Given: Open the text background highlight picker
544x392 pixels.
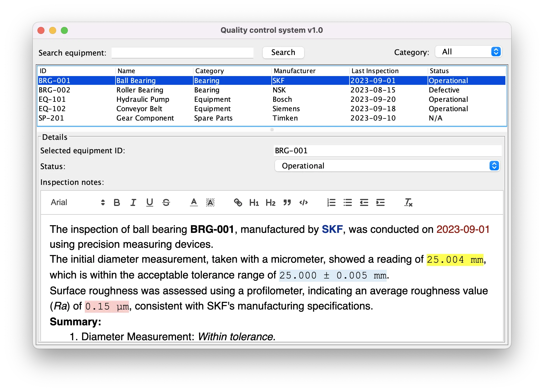Looking at the screenshot, I should pos(210,202).
